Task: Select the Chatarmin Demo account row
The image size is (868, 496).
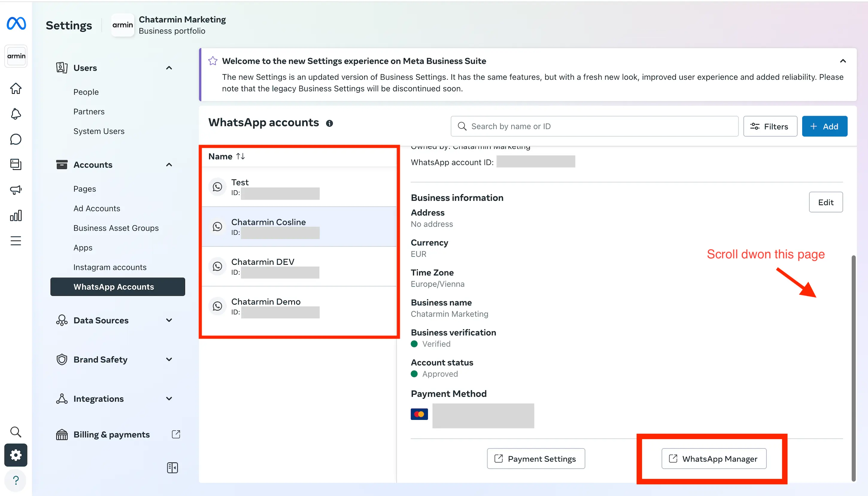Action: (x=299, y=307)
